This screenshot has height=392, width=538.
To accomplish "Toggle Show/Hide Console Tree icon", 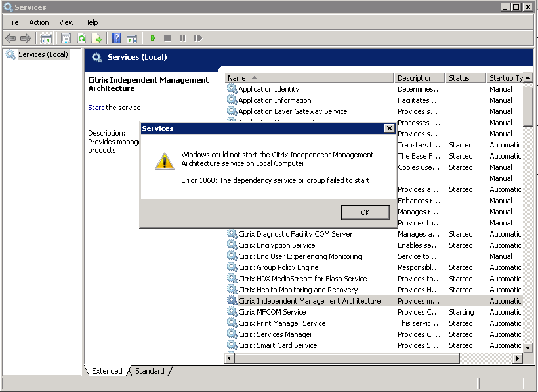I will (46, 38).
